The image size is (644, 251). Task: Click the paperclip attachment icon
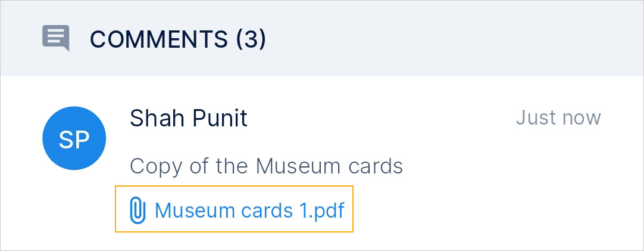point(137,210)
